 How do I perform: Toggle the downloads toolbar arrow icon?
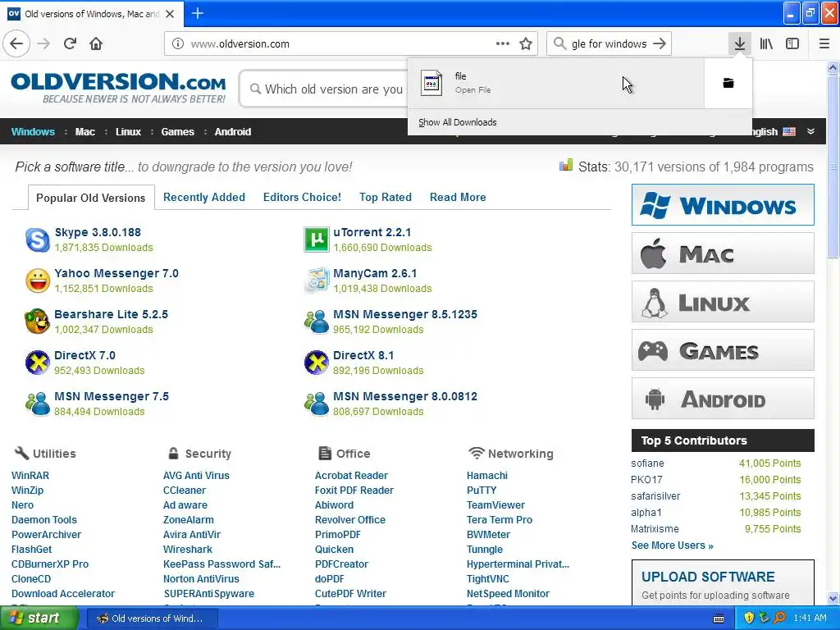tap(739, 44)
